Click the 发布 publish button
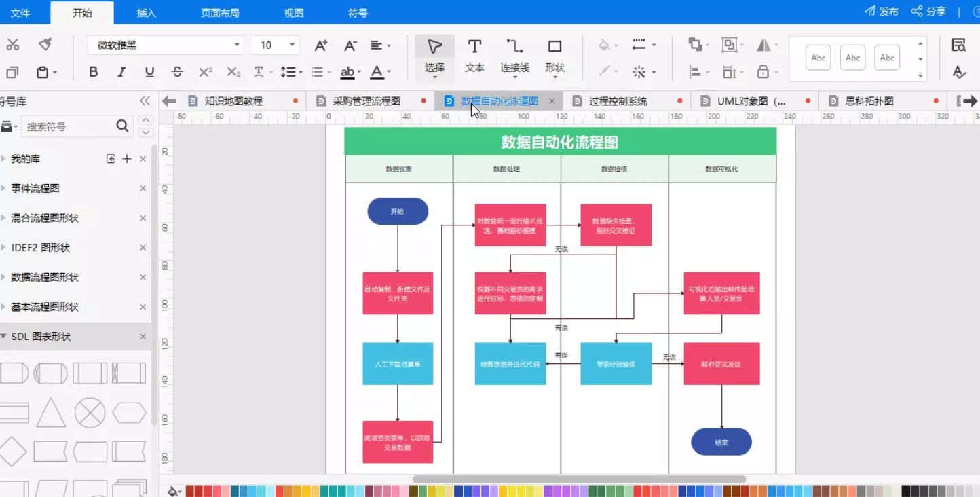 (x=881, y=12)
